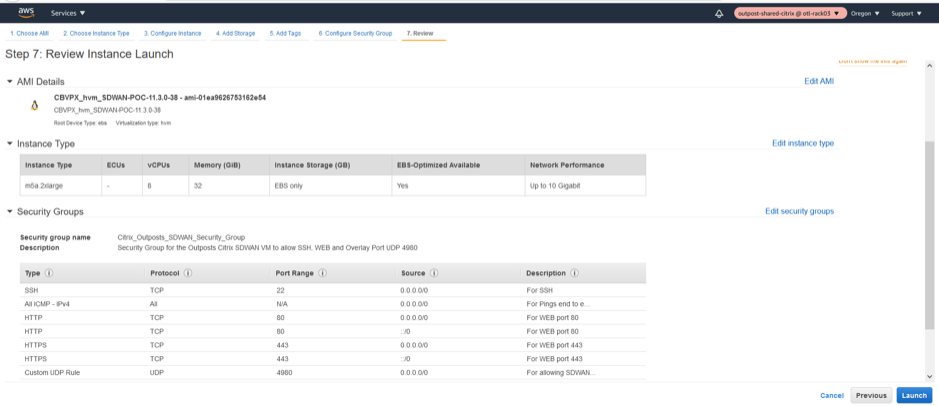
Task: Click the AWS logo home icon
Action: click(x=26, y=13)
